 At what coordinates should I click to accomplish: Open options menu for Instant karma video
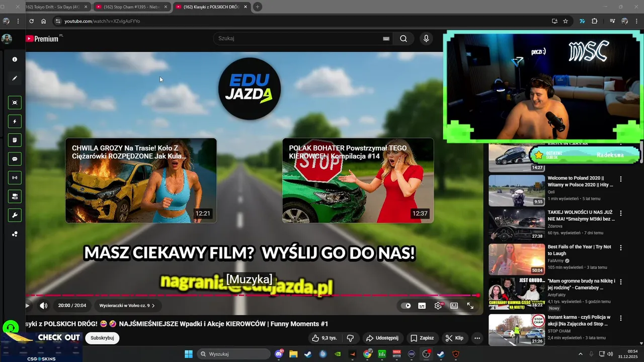click(x=621, y=318)
